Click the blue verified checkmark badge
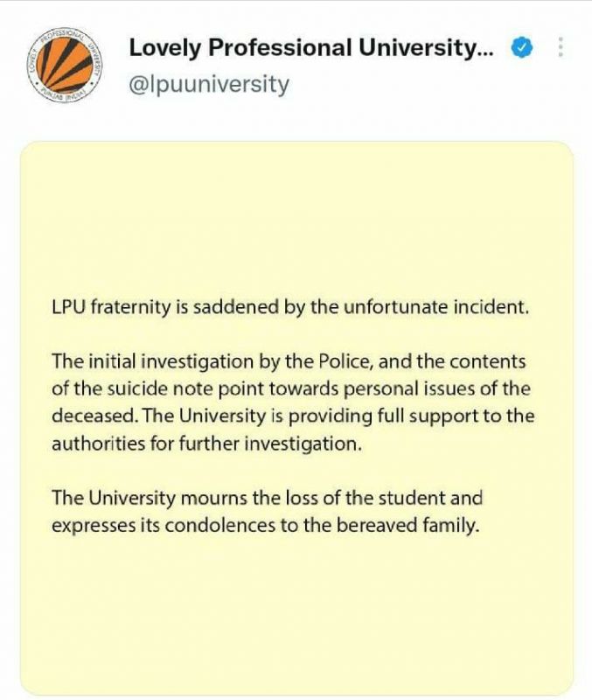Viewport: 592px width, 700px height. click(x=522, y=49)
